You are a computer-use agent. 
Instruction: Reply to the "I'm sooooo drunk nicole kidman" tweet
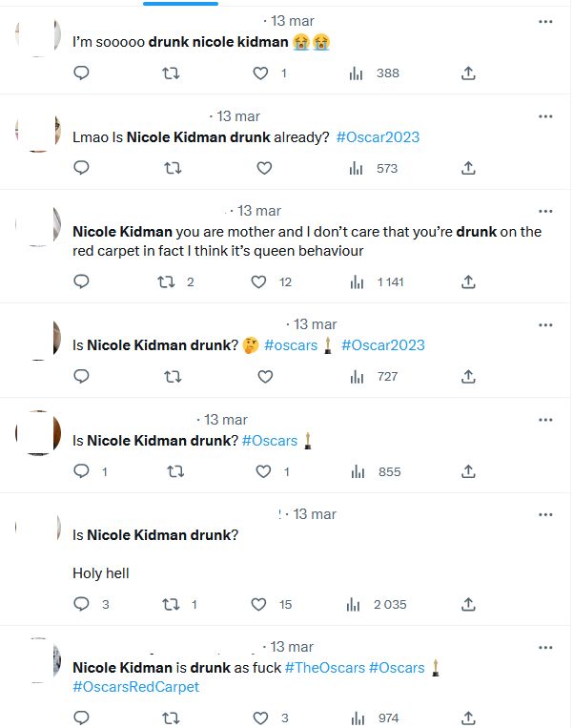[82, 73]
